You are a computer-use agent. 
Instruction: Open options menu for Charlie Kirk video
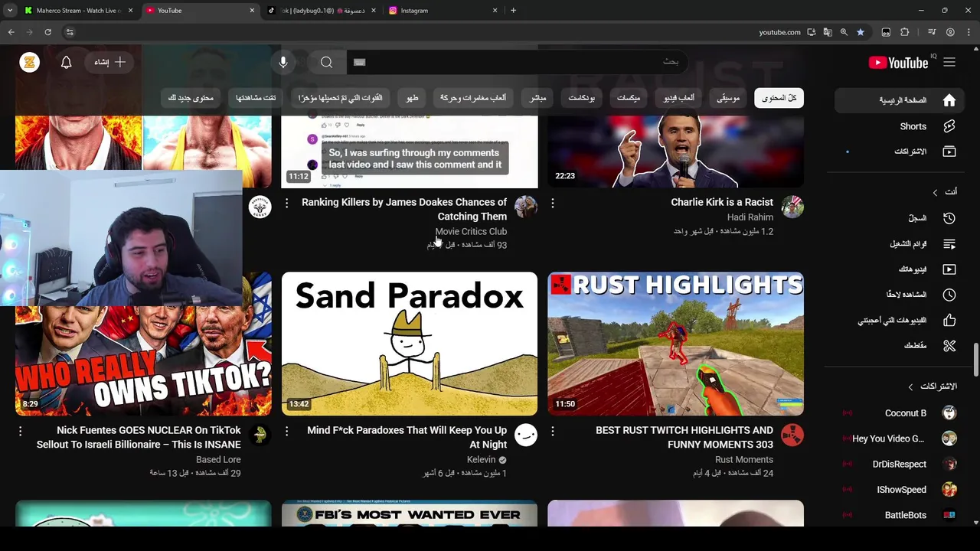tap(552, 203)
